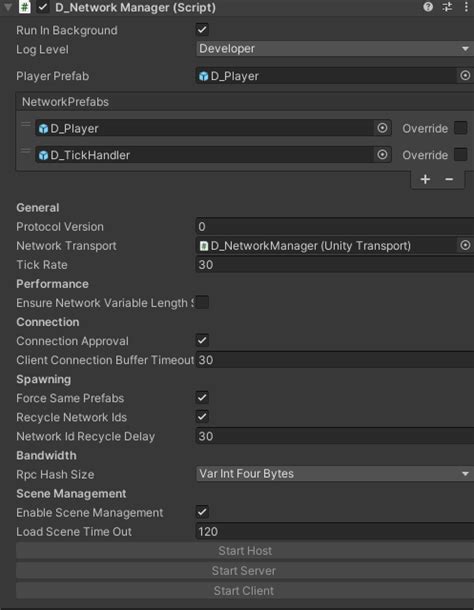Click the Scene Management section heading
The image size is (474, 610).
(71, 494)
